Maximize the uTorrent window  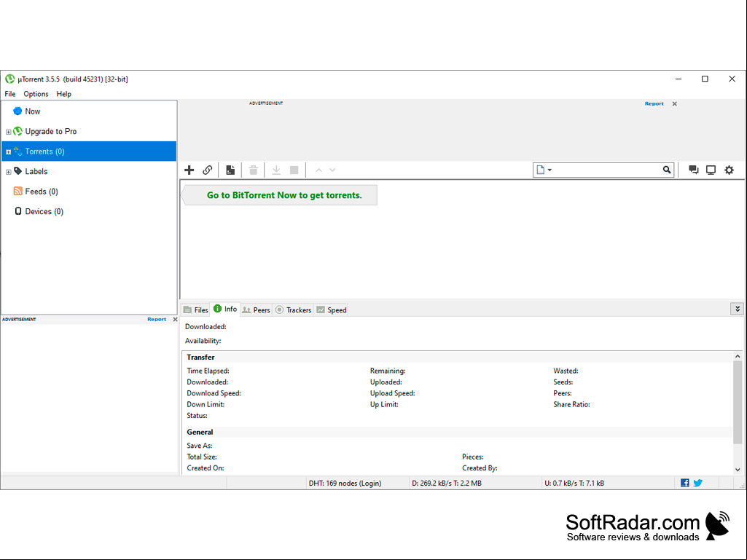[x=705, y=79]
